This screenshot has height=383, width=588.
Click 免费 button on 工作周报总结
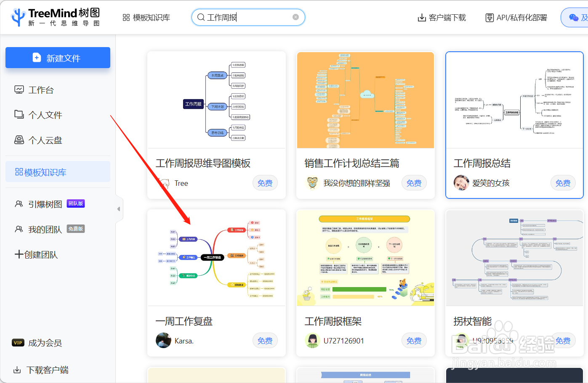pos(563,183)
